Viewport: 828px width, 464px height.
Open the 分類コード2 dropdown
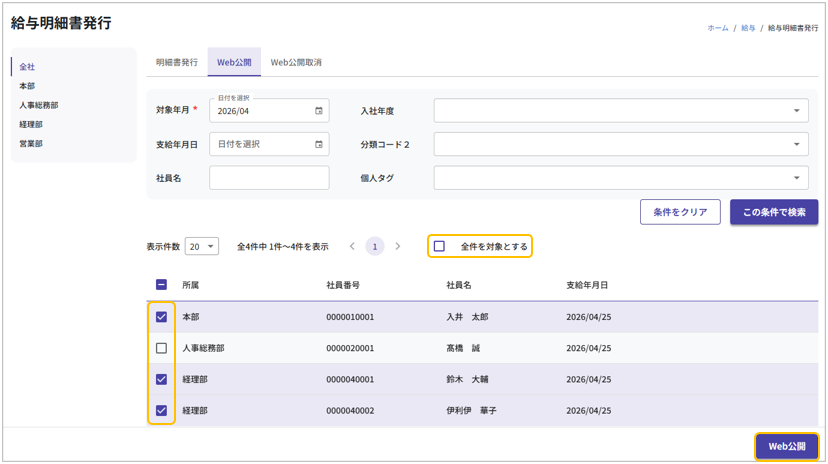(x=620, y=144)
